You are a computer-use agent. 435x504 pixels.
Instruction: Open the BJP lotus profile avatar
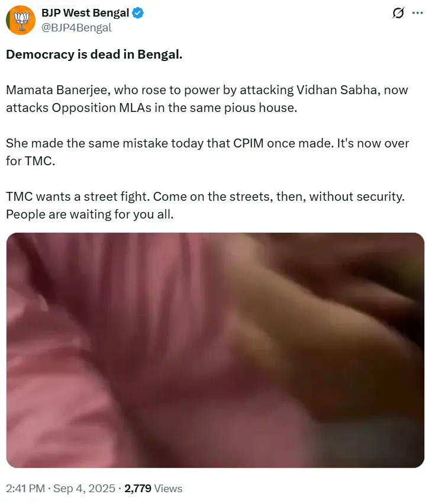click(21, 20)
